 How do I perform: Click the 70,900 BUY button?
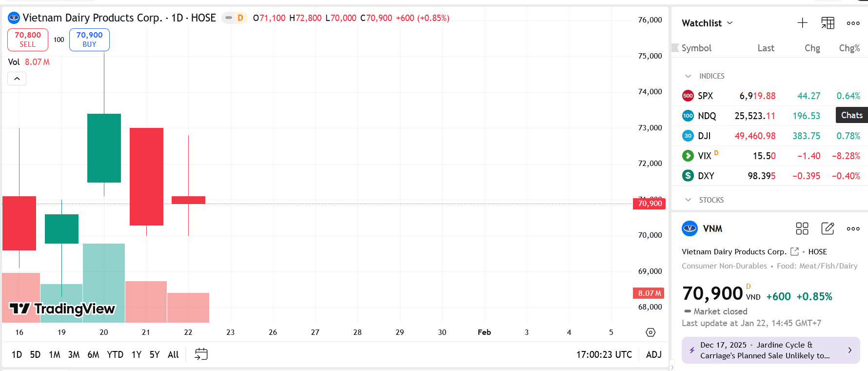click(89, 40)
